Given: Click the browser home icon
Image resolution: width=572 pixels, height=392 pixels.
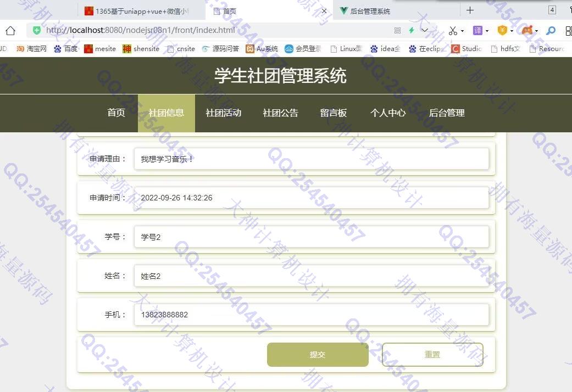Looking at the screenshot, I should [10, 31].
